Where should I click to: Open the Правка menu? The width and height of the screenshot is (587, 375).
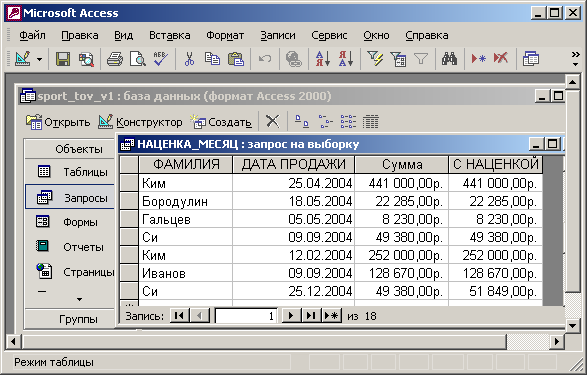pos(80,35)
